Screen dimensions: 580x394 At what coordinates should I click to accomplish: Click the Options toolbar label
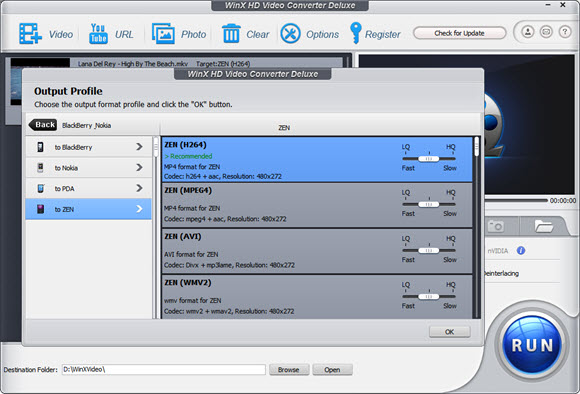(323, 34)
